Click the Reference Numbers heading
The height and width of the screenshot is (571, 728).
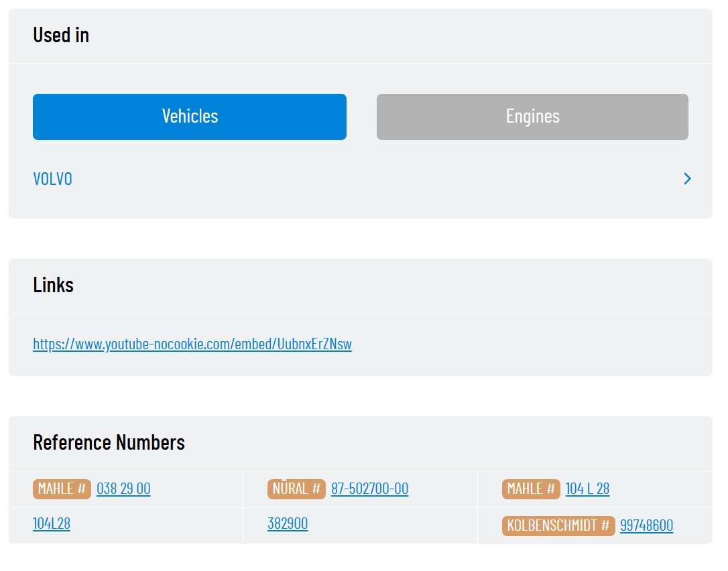click(x=109, y=442)
